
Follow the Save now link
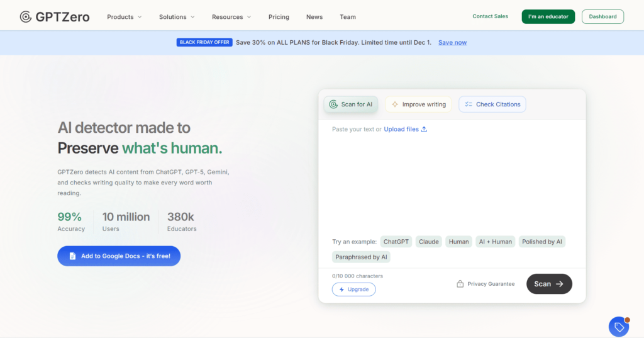tap(452, 43)
